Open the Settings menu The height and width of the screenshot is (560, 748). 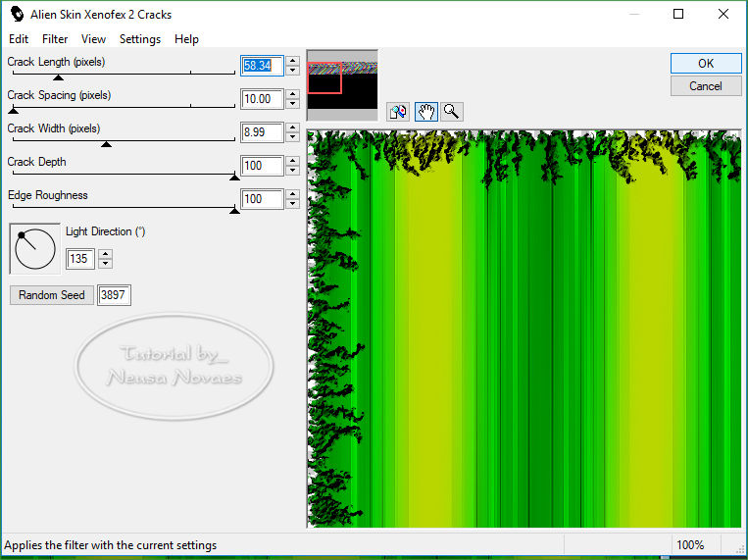[140, 39]
